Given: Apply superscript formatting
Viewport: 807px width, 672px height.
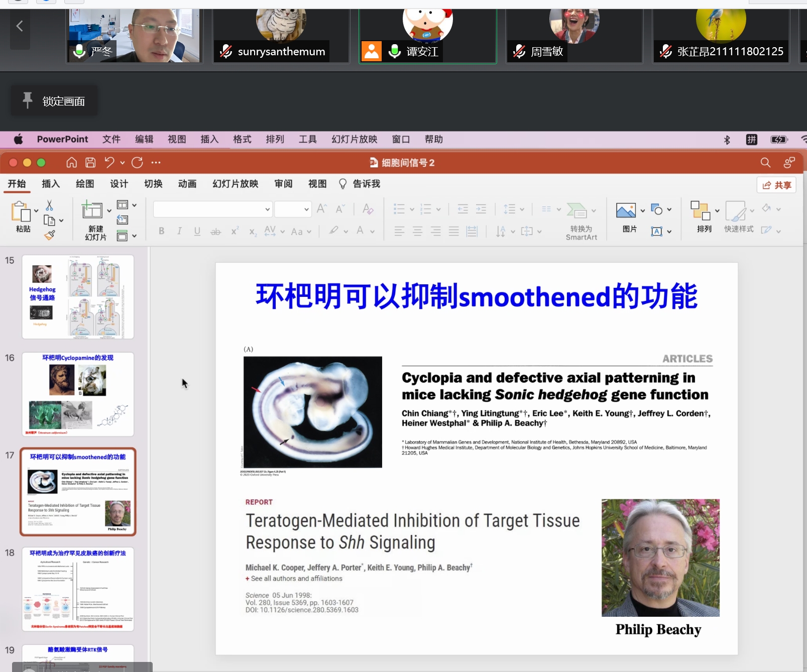Looking at the screenshot, I should 235,231.
